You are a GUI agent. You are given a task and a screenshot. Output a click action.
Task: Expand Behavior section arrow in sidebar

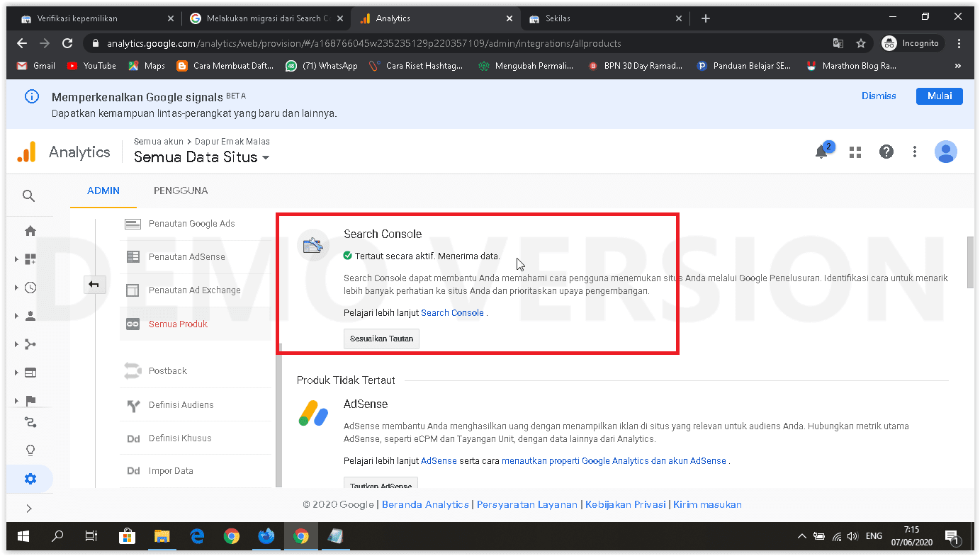click(x=16, y=373)
